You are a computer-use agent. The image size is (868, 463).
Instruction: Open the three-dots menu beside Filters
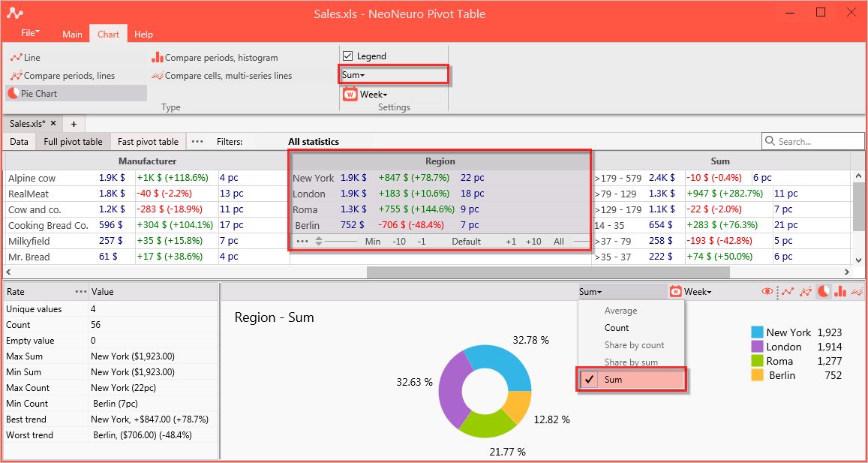point(197,142)
